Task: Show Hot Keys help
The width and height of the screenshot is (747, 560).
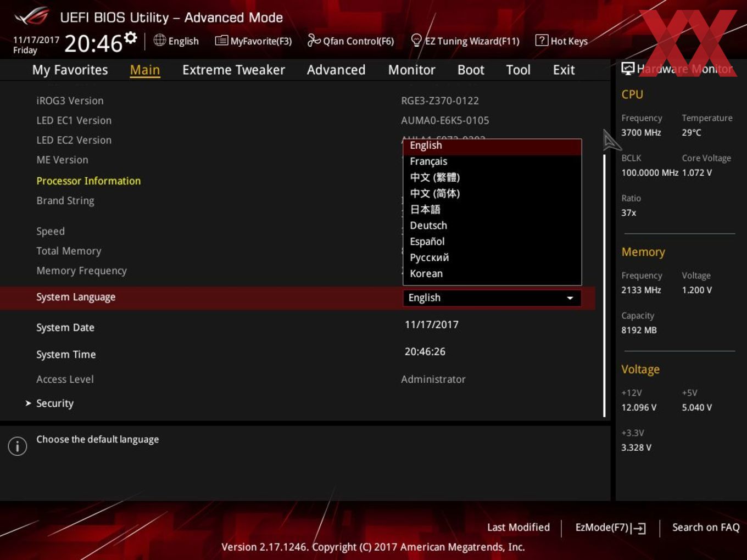Action: [561, 41]
